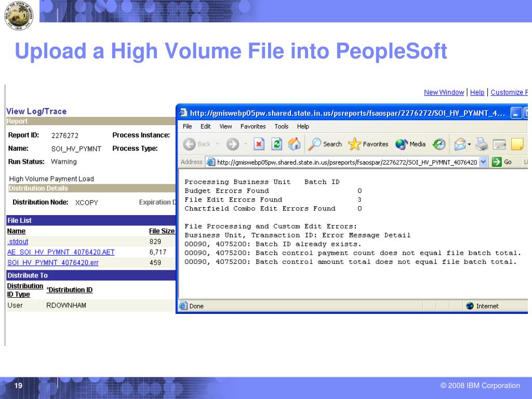Open the Tools menu
The height and width of the screenshot is (399, 532).
pos(281,126)
